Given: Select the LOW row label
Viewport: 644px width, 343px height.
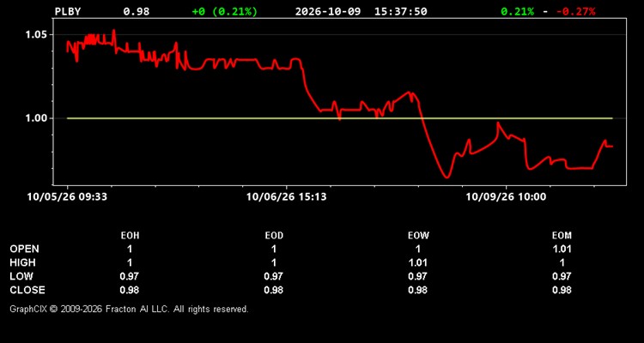Looking at the screenshot, I should point(21,276).
